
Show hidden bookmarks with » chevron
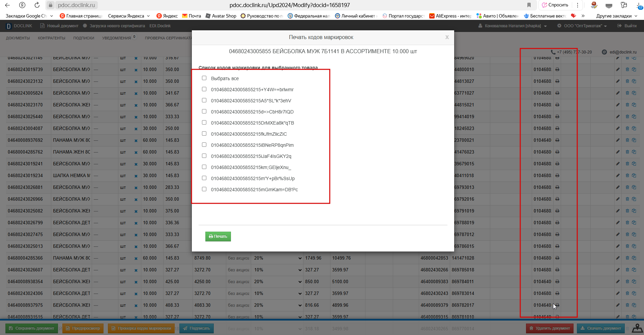pyautogui.click(x=583, y=16)
